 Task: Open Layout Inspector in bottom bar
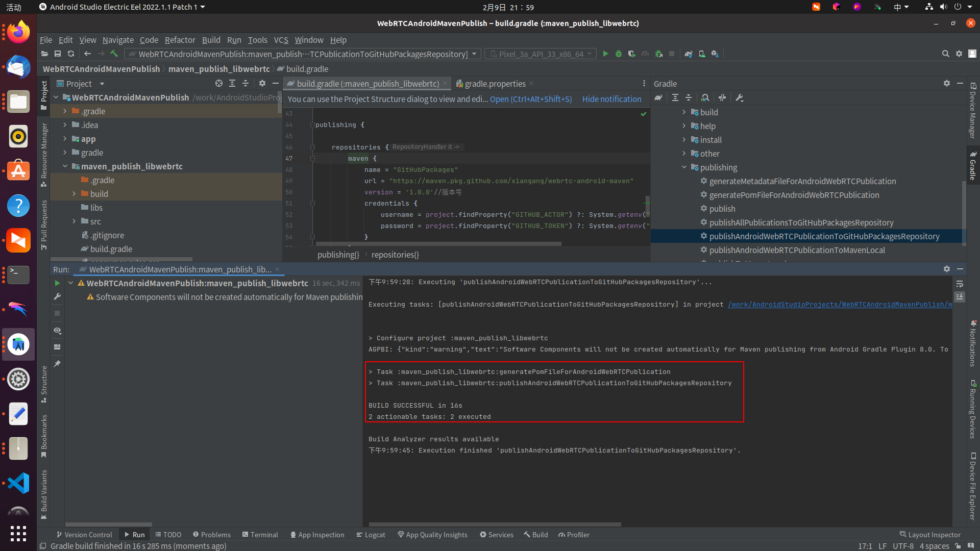[x=930, y=535]
